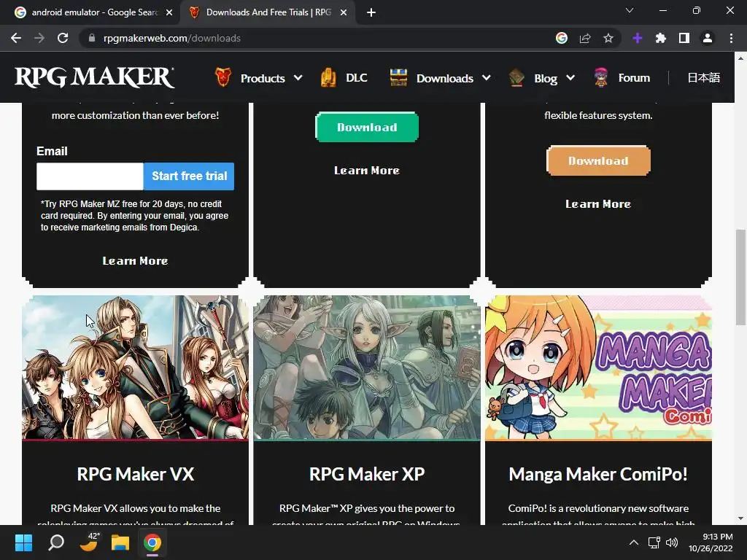Click the purple plus extension icon
747x560 pixels.
tap(638, 38)
